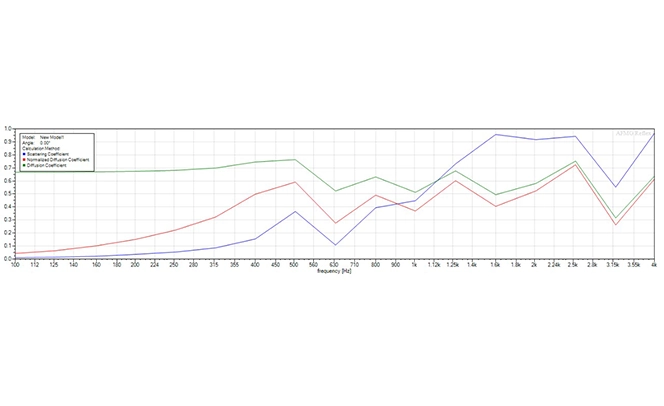Click the watermark logo in chart's top-right corner
The height and width of the screenshot is (406, 664).
point(636,133)
